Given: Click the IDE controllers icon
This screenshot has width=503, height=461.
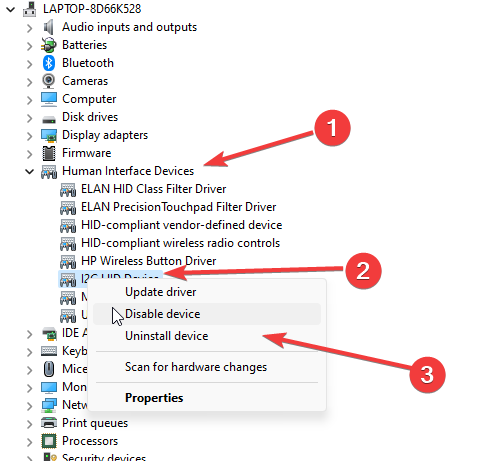Looking at the screenshot, I should pyautogui.click(x=49, y=334).
